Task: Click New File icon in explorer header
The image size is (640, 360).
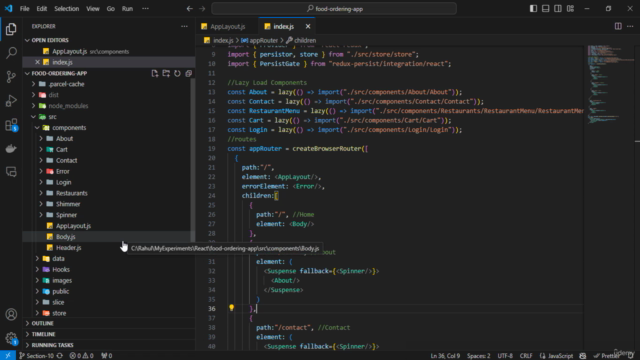Action: coord(155,73)
